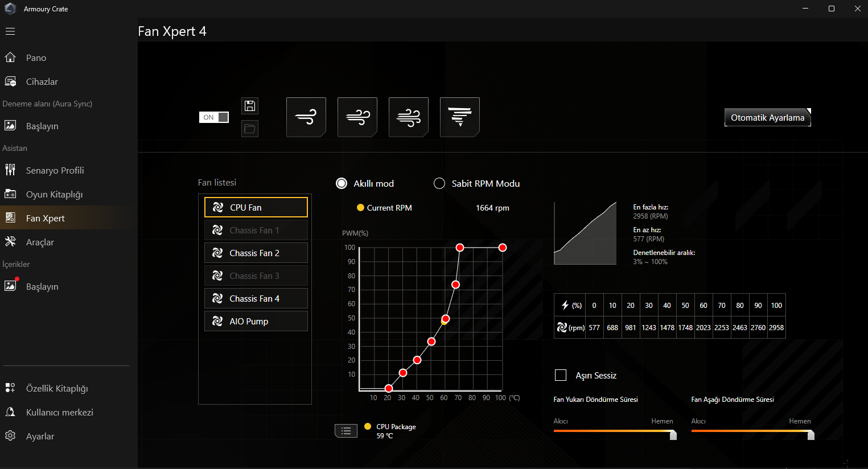868x469 pixels.
Task: Select Chassis Fan 2 in fan list
Action: [x=256, y=253]
